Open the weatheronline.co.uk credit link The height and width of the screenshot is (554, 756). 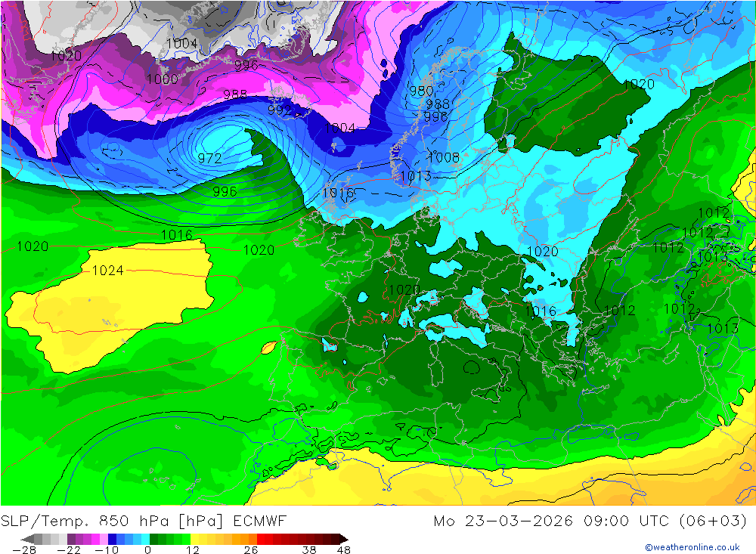click(x=692, y=547)
